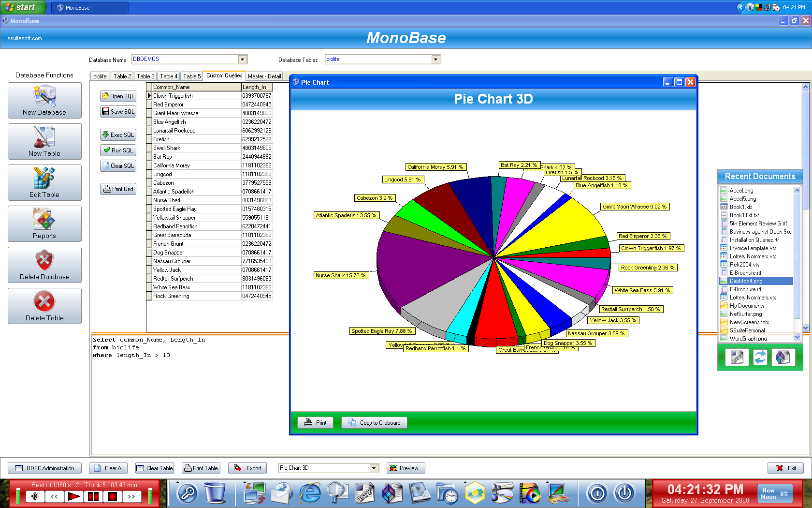Click the cube document icon under Recent Documents
812x508 pixels.
783,358
